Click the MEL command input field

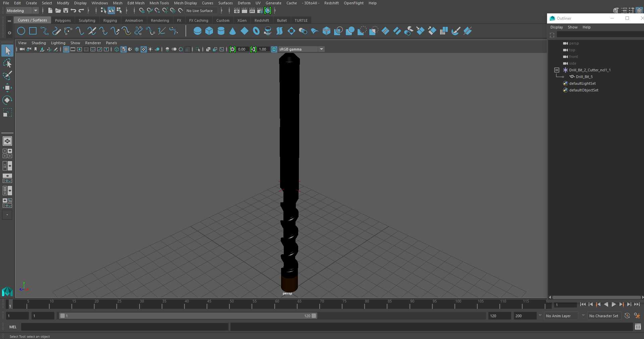[124, 327]
